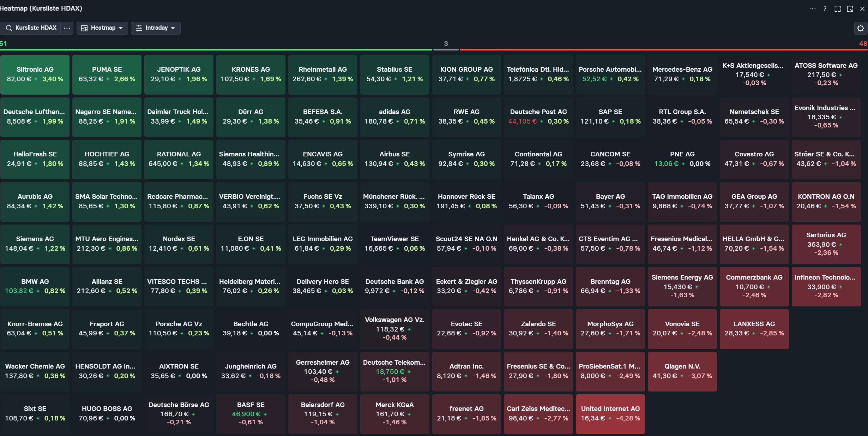Viewport: 868px width, 436px height.
Task: Select the Mercedes-Benz AG tile
Action: tap(682, 74)
